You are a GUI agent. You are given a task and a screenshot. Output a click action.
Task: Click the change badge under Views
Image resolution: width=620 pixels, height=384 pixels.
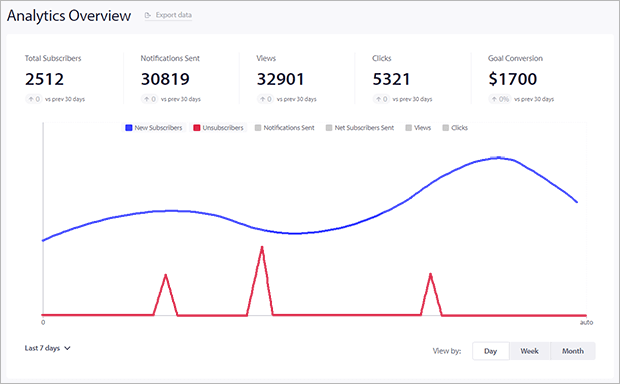click(265, 99)
